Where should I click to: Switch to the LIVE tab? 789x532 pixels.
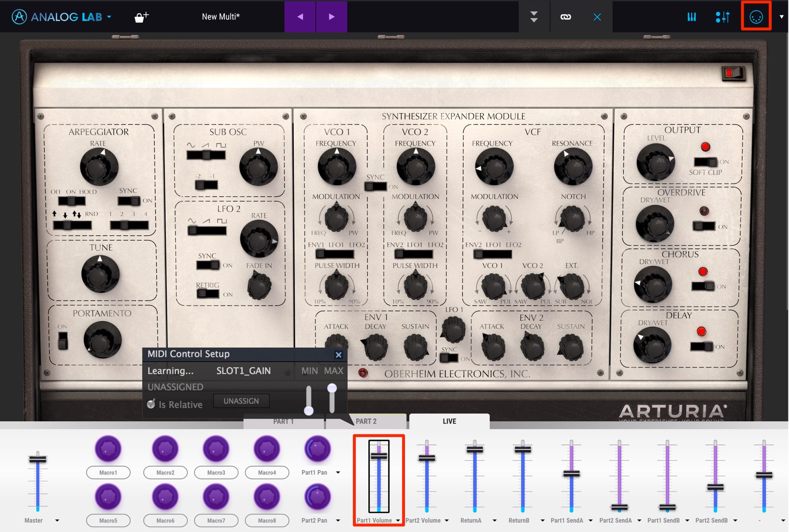[449, 421]
